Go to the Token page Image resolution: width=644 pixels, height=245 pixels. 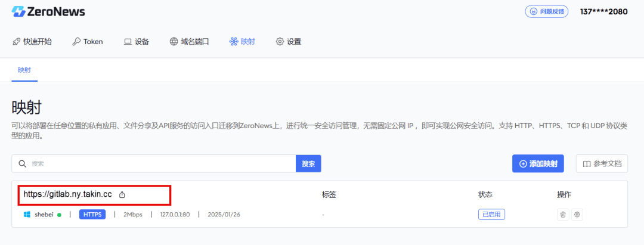88,42
